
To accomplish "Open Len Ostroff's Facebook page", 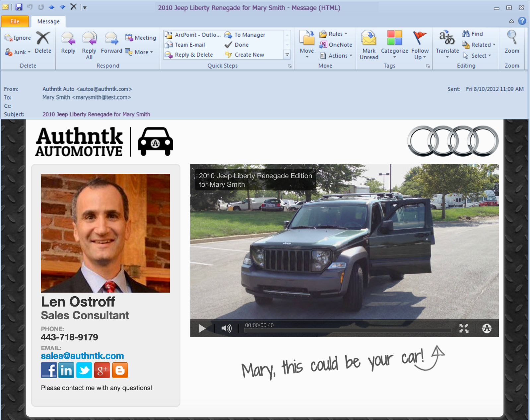I will [49, 370].
